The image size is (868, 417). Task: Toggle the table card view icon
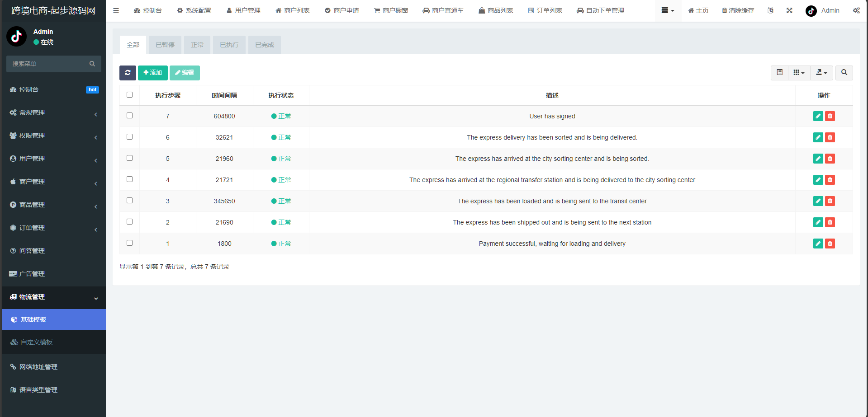779,73
